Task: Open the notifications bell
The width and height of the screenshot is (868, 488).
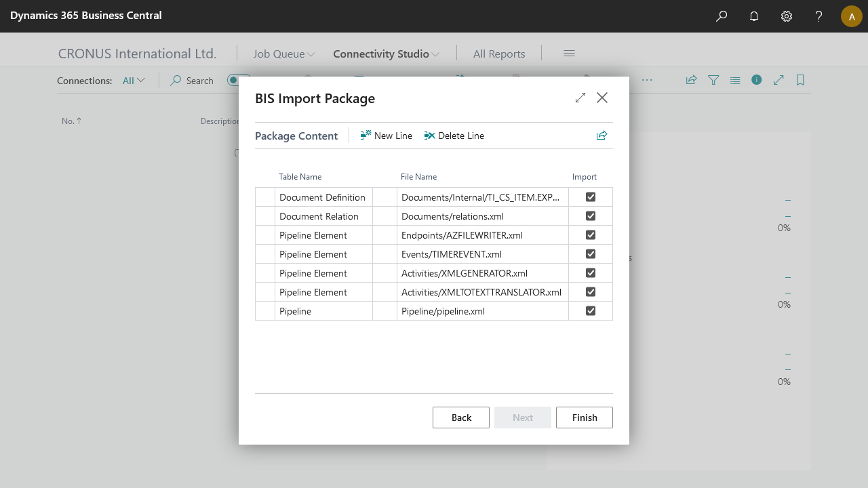Action: pyautogui.click(x=754, y=16)
